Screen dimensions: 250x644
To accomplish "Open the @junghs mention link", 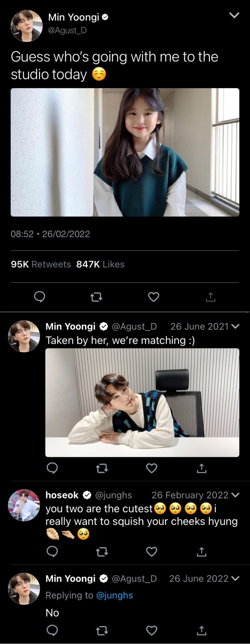I will click(x=115, y=595).
